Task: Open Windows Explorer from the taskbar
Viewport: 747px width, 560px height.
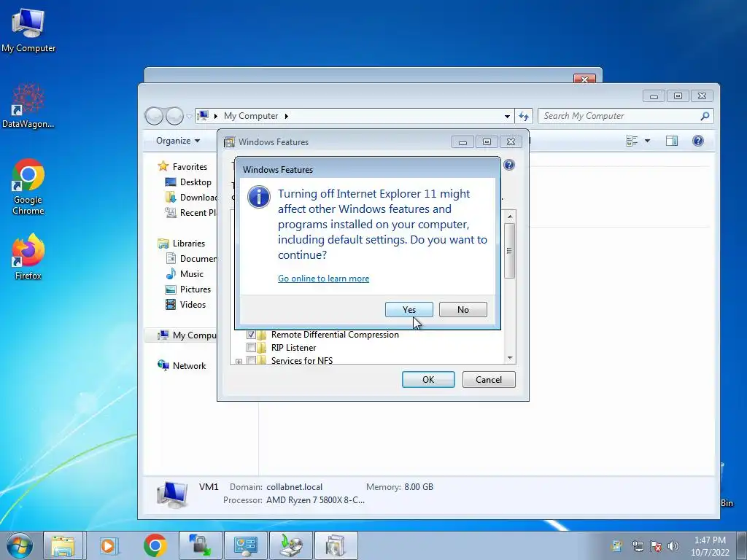Action: [63, 545]
